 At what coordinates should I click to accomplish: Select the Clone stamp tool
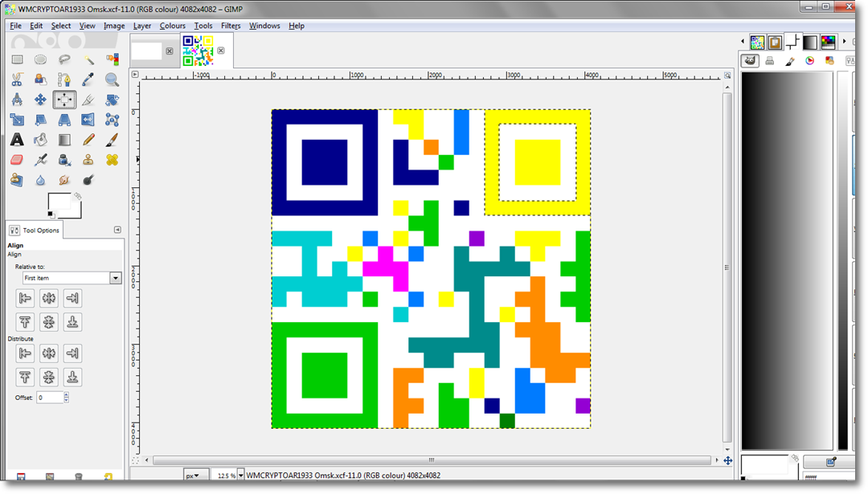tap(88, 160)
